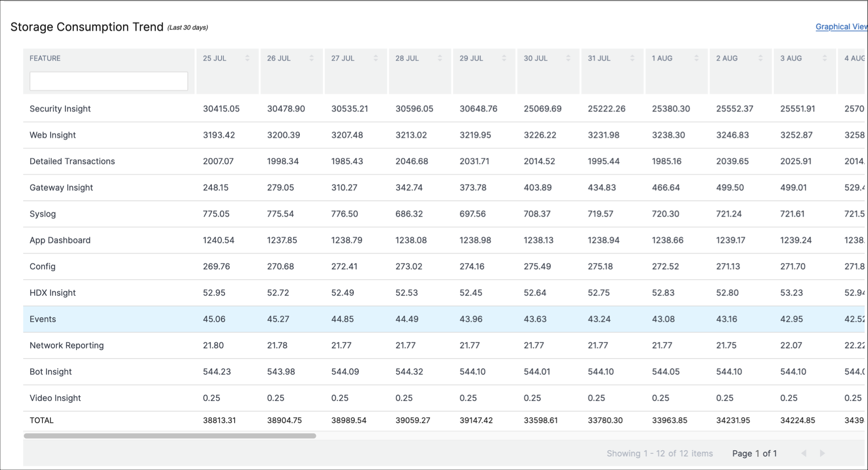Go to next page arrow

[822, 453]
